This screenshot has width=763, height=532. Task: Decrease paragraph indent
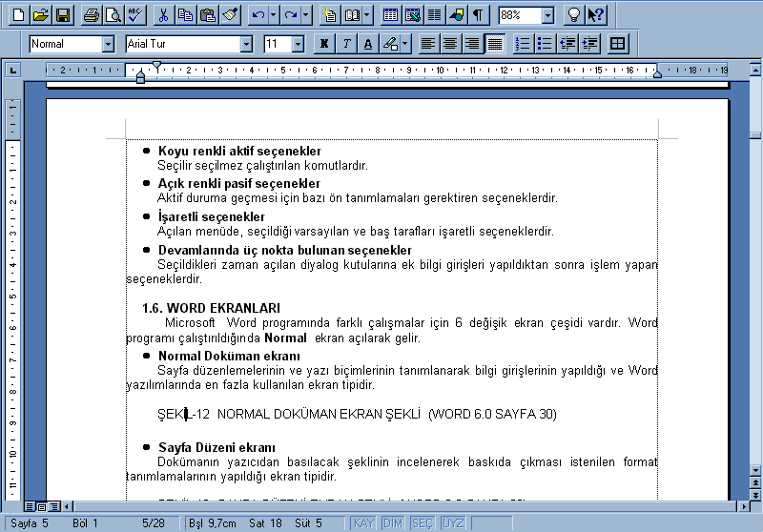click(x=567, y=44)
